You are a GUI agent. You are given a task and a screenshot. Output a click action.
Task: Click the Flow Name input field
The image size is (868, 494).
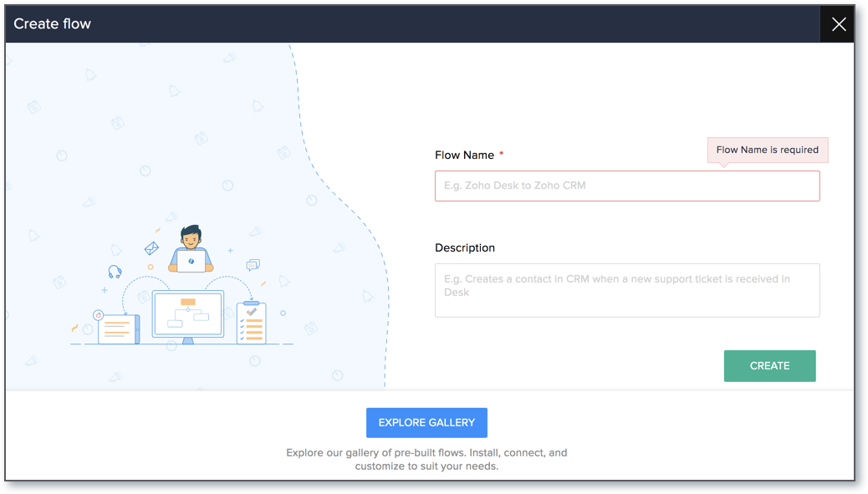[x=627, y=186]
